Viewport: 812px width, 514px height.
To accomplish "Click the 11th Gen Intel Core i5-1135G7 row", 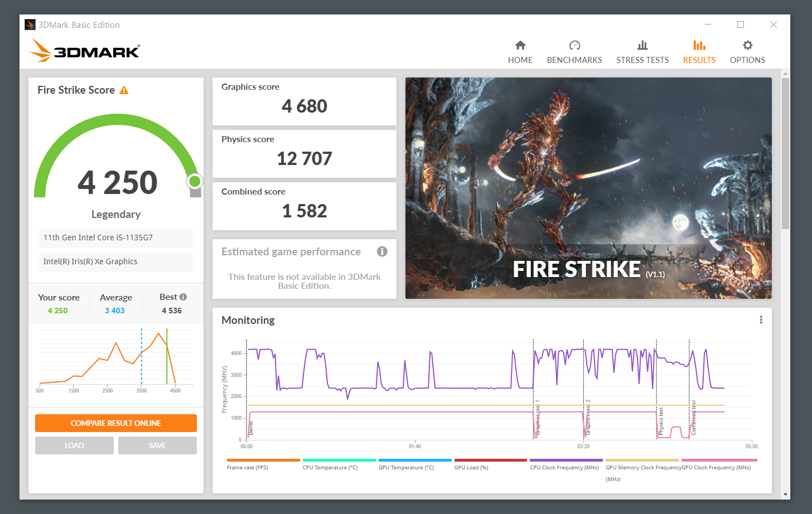I will 116,237.
